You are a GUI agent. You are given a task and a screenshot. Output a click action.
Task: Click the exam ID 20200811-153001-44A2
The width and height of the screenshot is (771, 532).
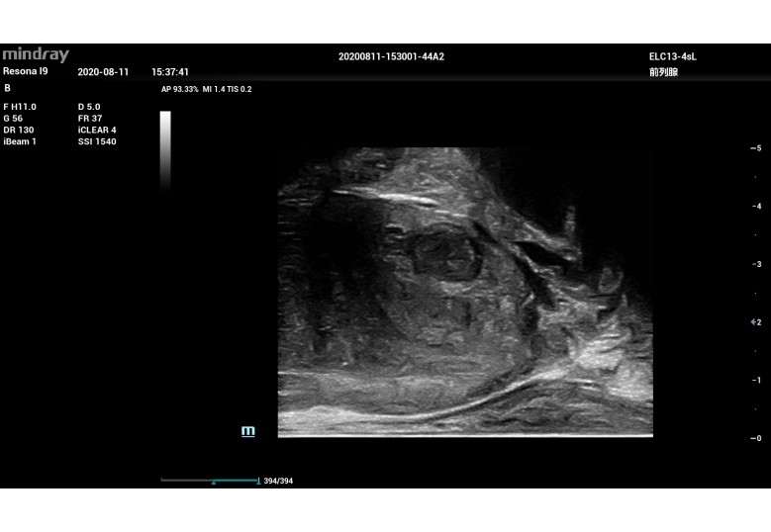coord(391,57)
